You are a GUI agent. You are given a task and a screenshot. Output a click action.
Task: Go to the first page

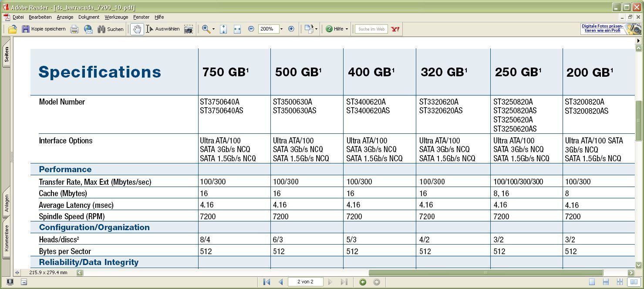coord(267,282)
